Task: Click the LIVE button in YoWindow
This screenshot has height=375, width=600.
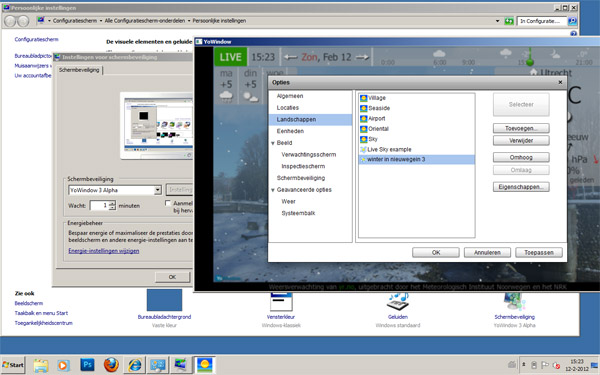Action: 230,57
